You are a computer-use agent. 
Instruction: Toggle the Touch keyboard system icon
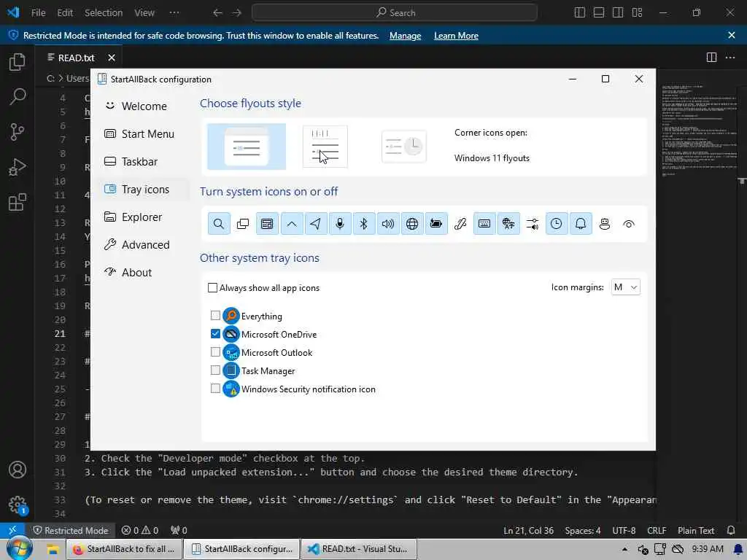[484, 224]
